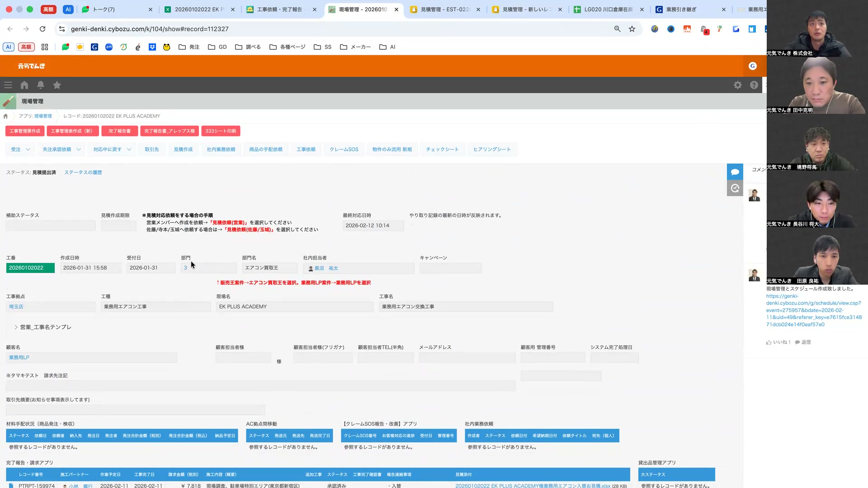
Task: Click the 物件のみ流用 新規 button
Action: coord(392,150)
